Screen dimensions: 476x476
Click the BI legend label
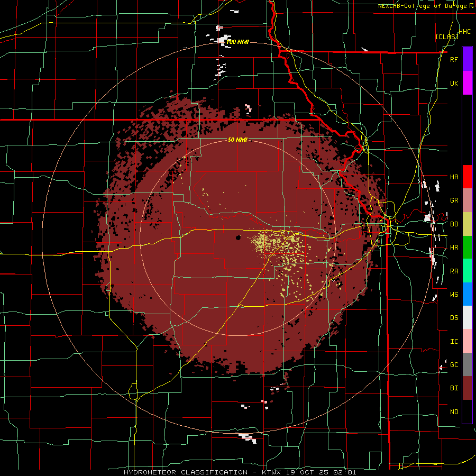tap(454, 388)
